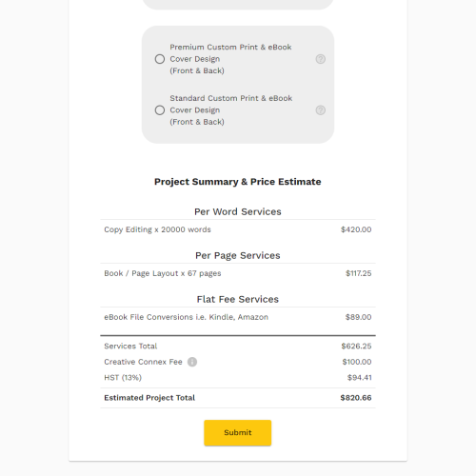Select Premium Custom Print & eBook Cover Design
Screen dimensions: 476x476
coord(160,59)
